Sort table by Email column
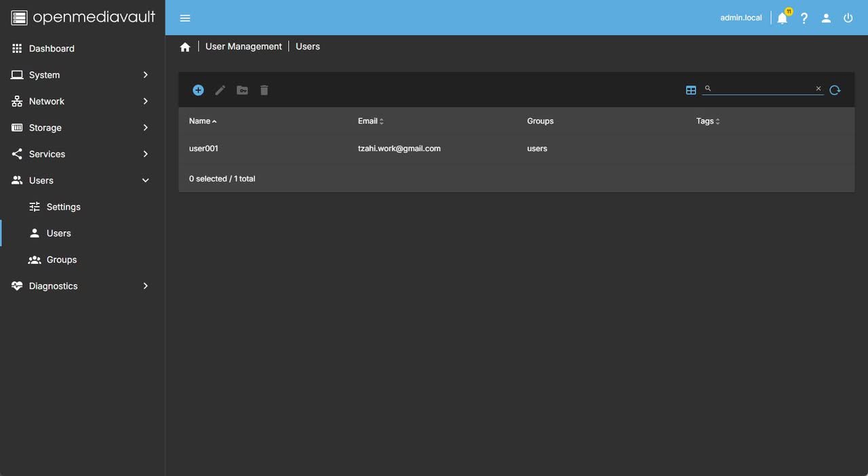868x476 pixels. click(371, 121)
